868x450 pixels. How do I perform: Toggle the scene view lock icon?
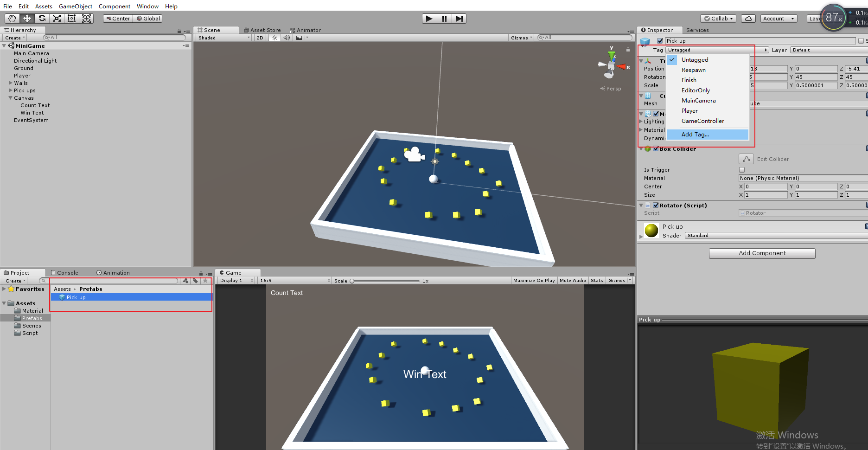pyautogui.click(x=628, y=50)
